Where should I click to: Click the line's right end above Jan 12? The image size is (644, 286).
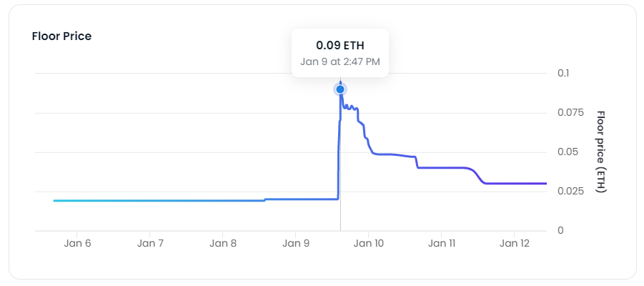click(x=545, y=184)
